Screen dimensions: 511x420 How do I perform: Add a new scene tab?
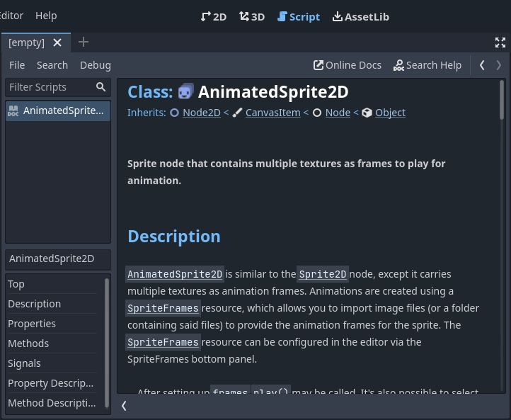84,42
